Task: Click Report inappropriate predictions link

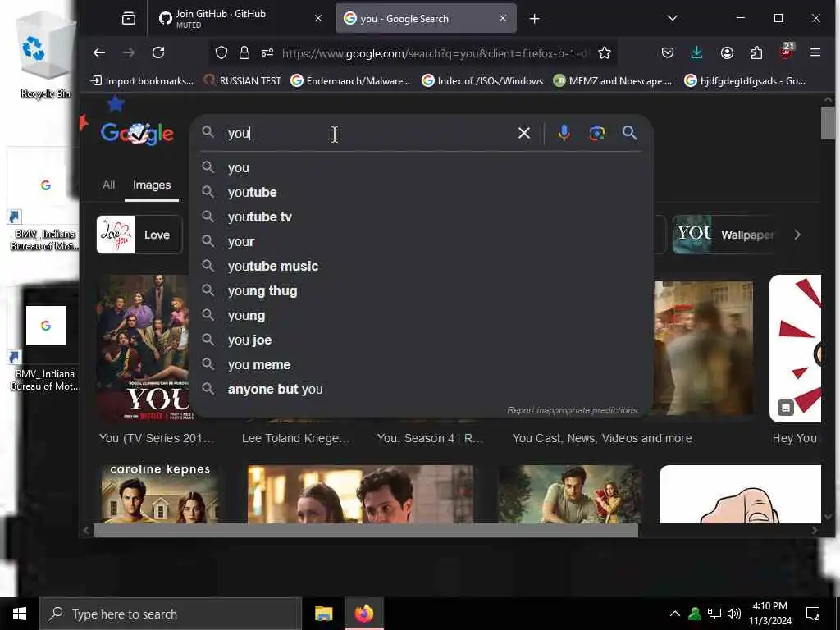Action: tap(572, 410)
